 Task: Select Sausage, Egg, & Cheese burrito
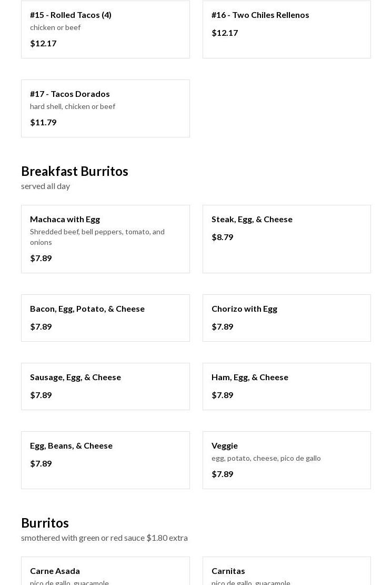(x=105, y=386)
